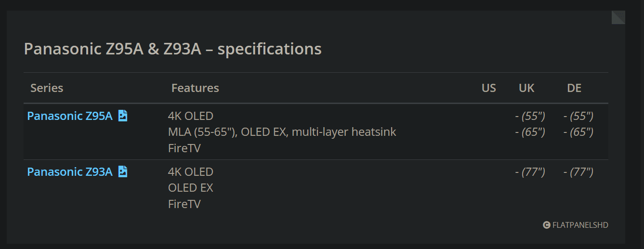Click the UK 77" entry for Z93A
The height and width of the screenshot is (249, 644).
(x=530, y=172)
